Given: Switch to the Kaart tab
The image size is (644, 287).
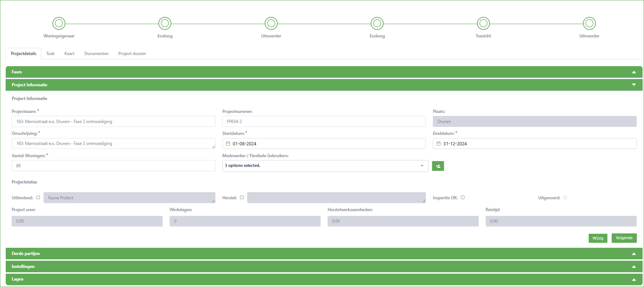Looking at the screenshot, I should coord(69,54).
